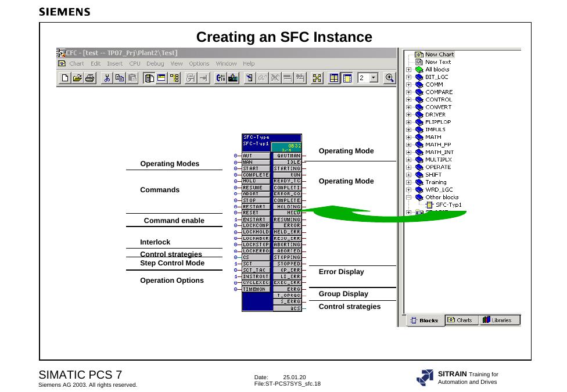Open the Window menu
This screenshot has width=567, height=392.
tap(226, 64)
